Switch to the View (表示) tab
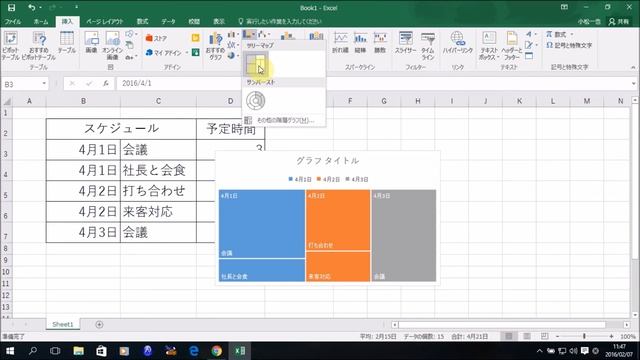 [219, 21]
